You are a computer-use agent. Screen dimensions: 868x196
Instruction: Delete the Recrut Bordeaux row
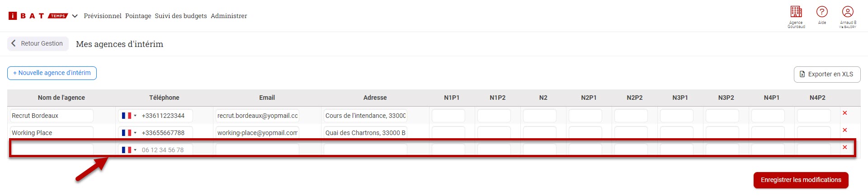pyautogui.click(x=844, y=113)
